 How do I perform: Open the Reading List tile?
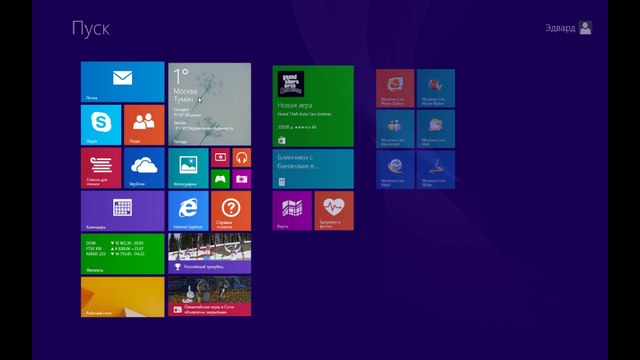click(x=101, y=168)
